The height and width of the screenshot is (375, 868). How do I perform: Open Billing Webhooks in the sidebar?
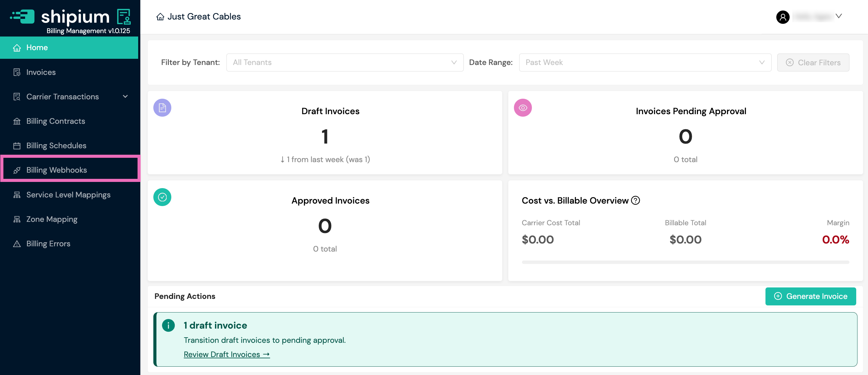coord(56,170)
